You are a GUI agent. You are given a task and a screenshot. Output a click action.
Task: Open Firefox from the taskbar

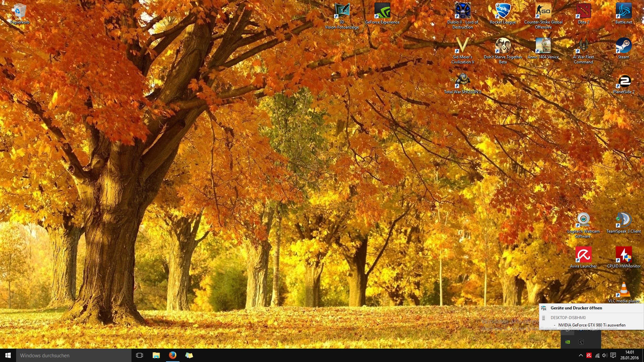[x=172, y=355]
